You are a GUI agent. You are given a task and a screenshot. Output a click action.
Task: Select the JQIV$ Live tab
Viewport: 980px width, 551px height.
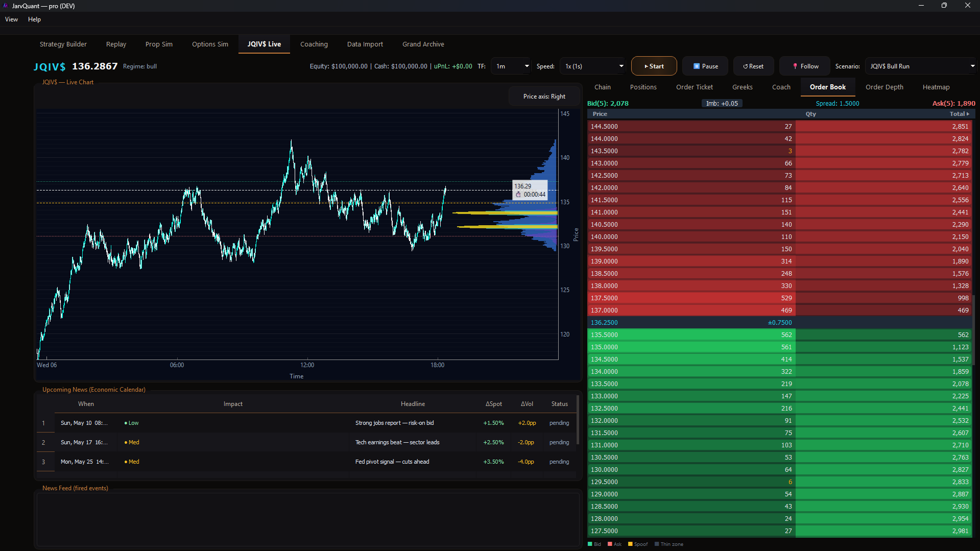pos(264,44)
